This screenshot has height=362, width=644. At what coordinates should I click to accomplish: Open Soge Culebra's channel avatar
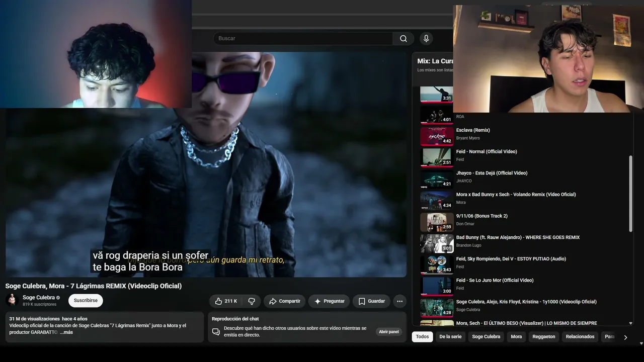[12, 301]
